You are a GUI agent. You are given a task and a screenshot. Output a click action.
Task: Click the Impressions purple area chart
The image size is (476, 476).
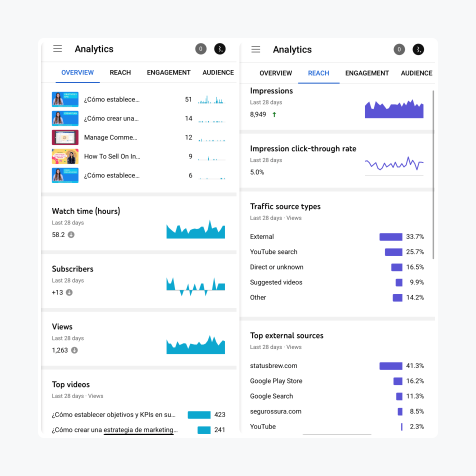(394, 109)
